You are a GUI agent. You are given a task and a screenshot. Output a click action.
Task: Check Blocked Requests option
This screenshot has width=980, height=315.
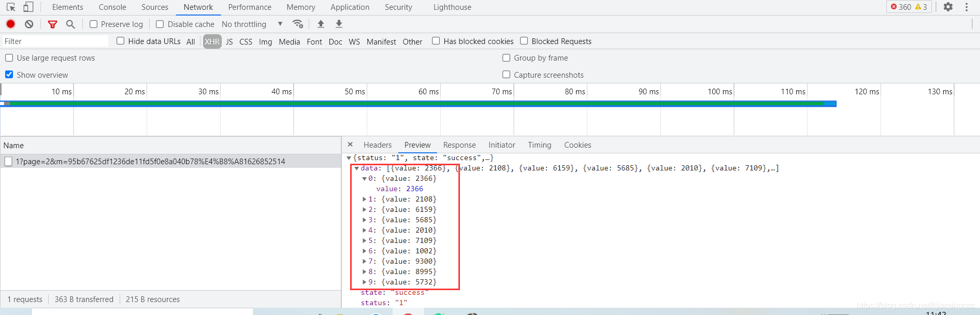pos(524,41)
